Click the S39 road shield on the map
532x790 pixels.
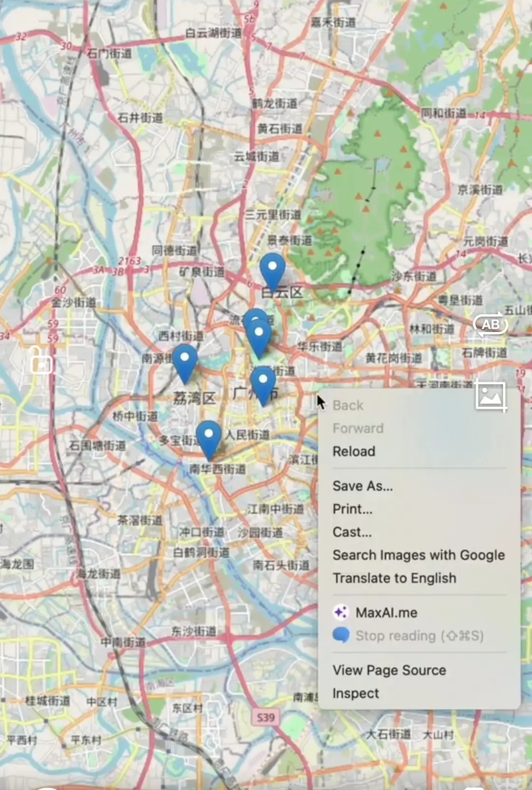click(266, 717)
